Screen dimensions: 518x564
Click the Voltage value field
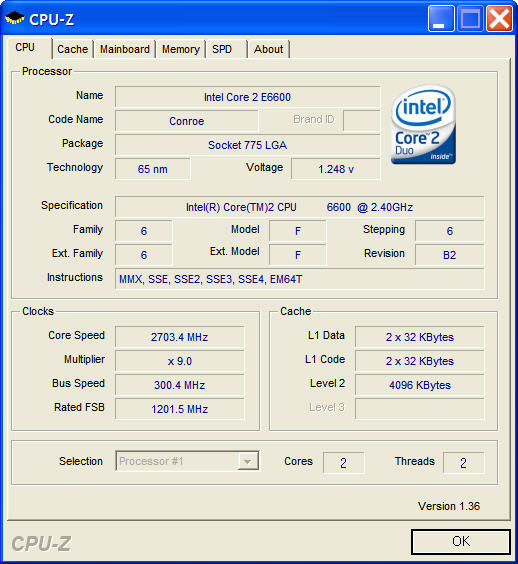click(x=336, y=169)
